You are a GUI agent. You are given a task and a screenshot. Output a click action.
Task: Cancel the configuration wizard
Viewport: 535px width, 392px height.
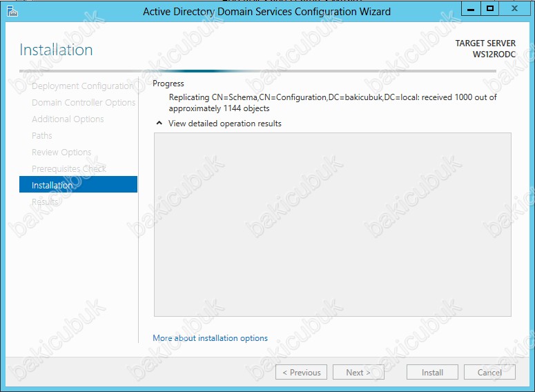coord(489,372)
